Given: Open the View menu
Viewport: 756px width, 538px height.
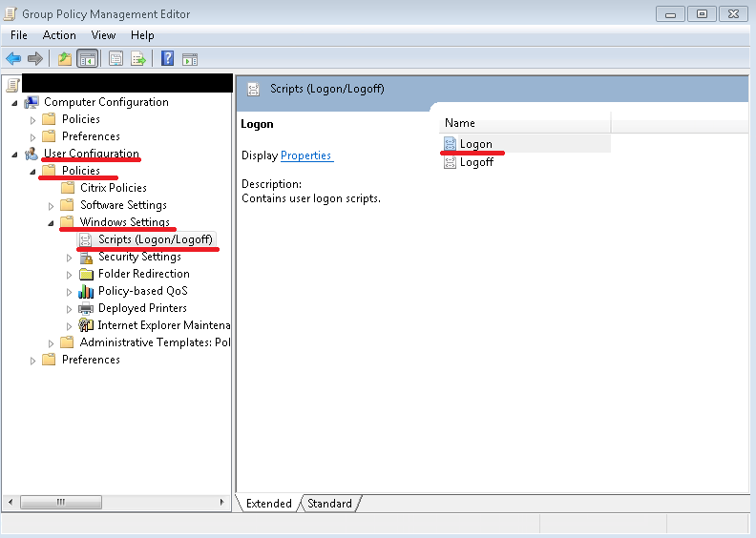Looking at the screenshot, I should point(103,35).
